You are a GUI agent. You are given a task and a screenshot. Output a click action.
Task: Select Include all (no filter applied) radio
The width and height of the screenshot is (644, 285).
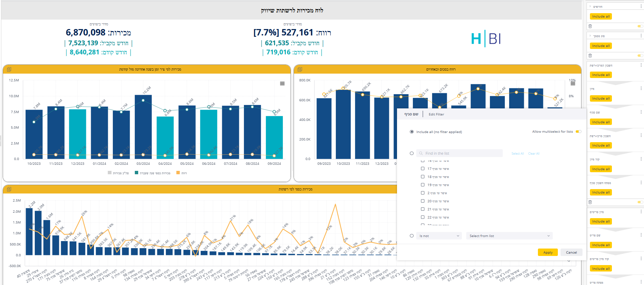click(x=412, y=132)
